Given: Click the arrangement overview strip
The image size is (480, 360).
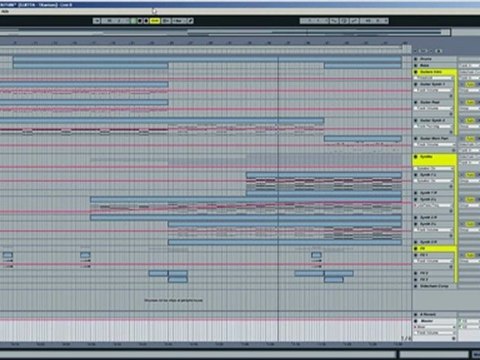Looking at the screenshot, I should coord(225,32).
